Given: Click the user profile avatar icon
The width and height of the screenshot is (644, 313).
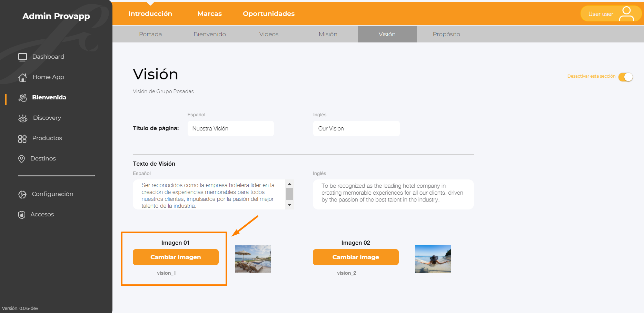Looking at the screenshot, I should 626,14.
